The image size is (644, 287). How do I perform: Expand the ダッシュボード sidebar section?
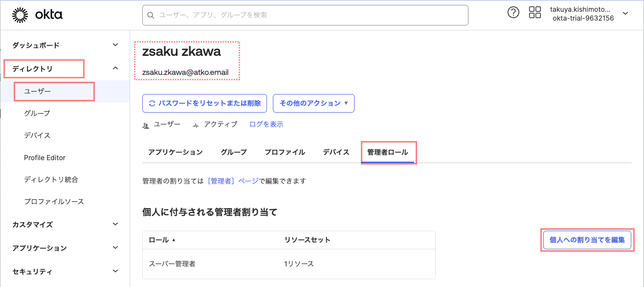pyautogui.click(x=115, y=45)
